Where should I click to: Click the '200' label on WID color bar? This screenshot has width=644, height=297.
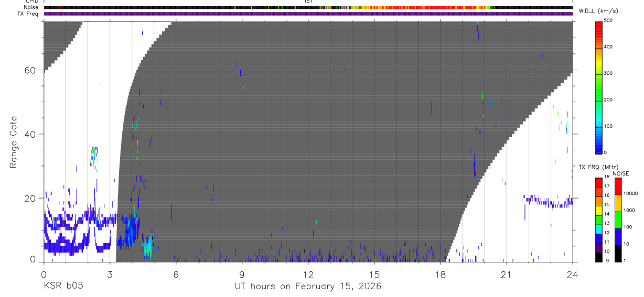[x=609, y=100]
